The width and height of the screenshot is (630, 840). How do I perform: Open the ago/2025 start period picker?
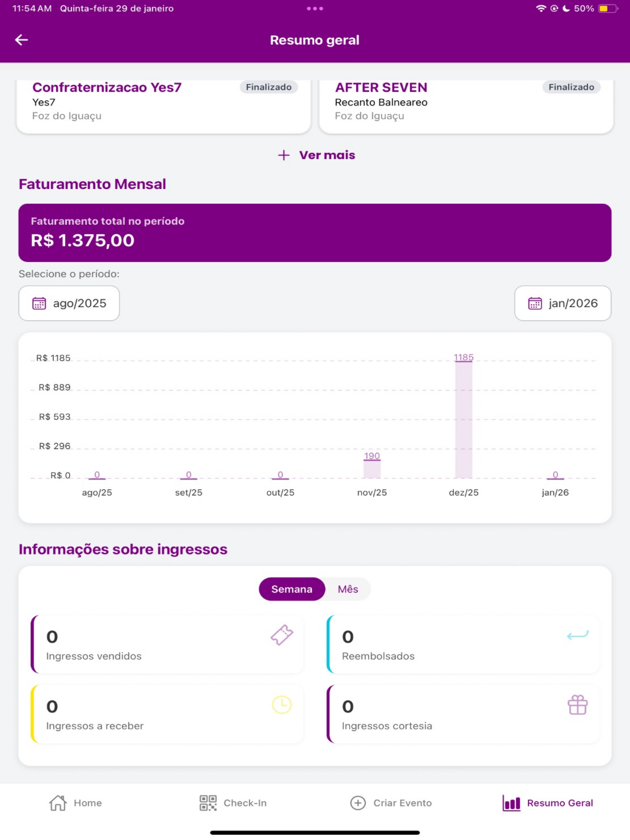(69, 303)
